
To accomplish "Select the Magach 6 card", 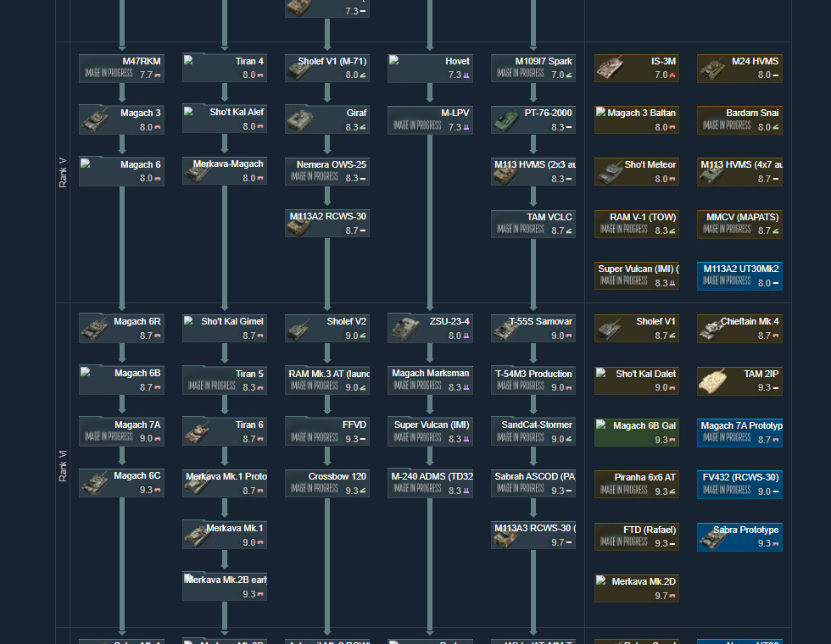I will (121, 171).
